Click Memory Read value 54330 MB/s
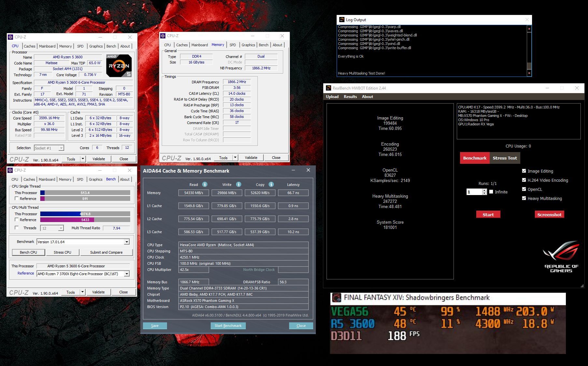This screenshot has height=366, width=588. click(x=193, y=193)
